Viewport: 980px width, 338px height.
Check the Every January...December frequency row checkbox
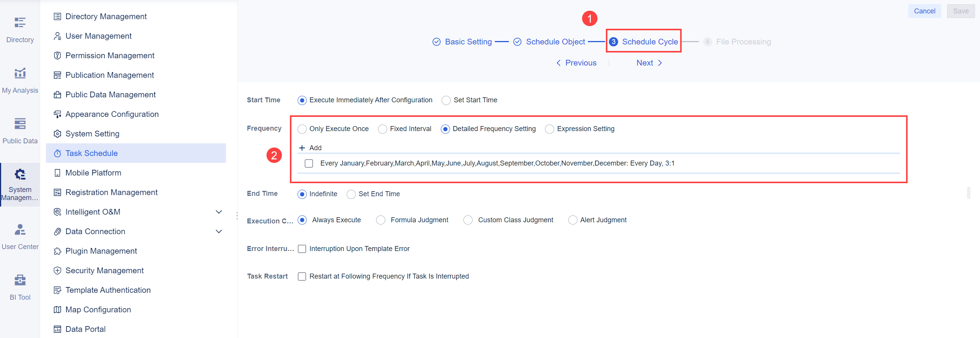309,164
